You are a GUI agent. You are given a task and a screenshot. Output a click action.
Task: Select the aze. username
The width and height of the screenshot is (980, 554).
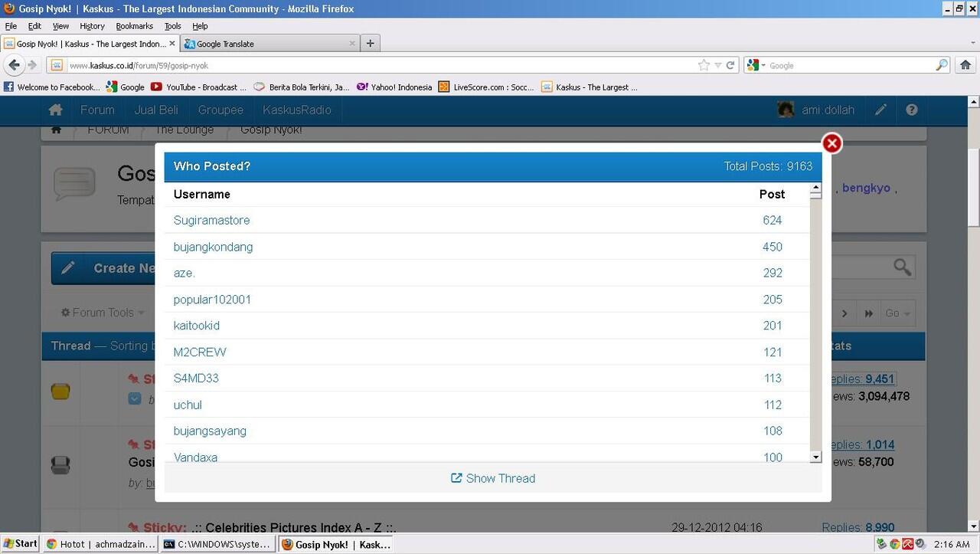185,273
